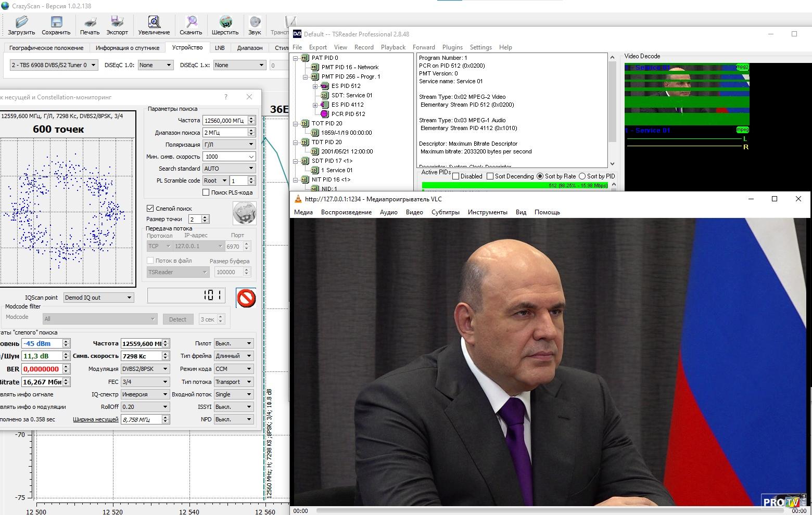This screenshot has height=515, width=812.
Task: Click the Частота frequency input field
Action: click(224, 120)
